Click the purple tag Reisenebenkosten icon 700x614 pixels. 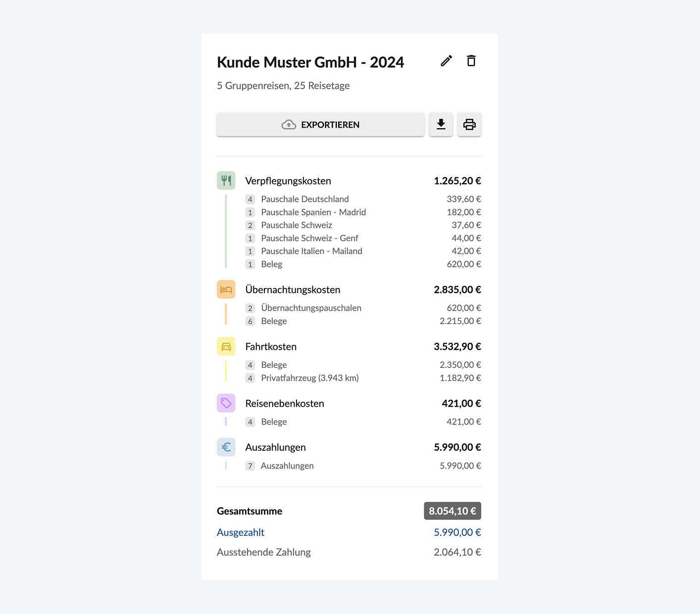(x=226, y=403)
